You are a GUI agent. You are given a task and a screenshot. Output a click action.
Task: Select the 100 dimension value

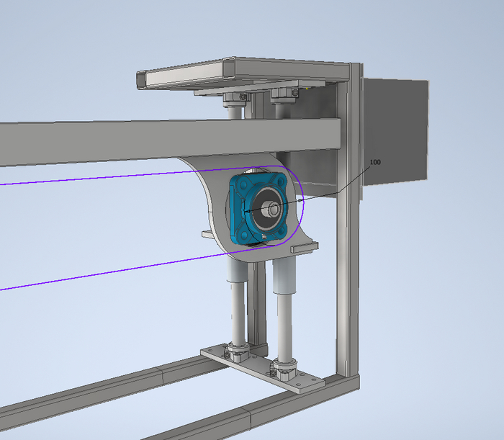point(375,162)
